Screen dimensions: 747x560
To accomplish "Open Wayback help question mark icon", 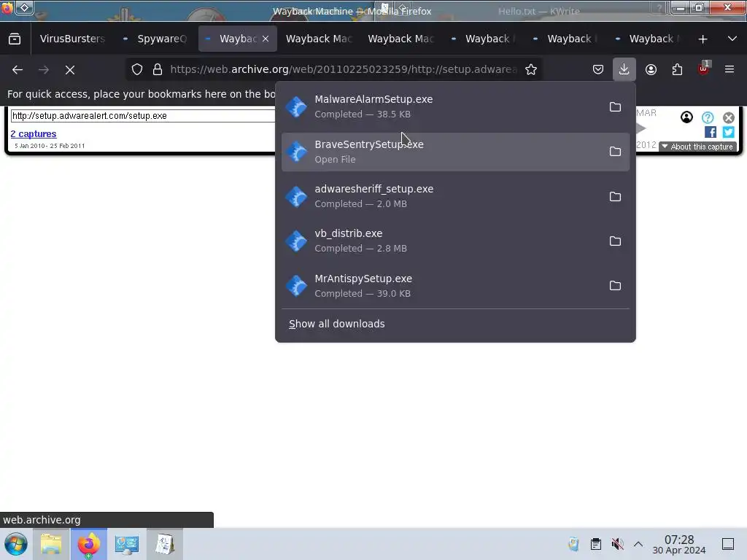I will click(708, 117).
